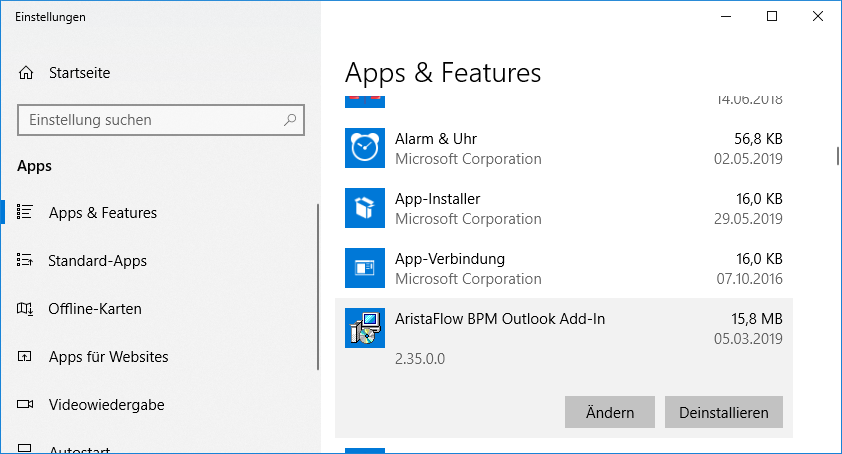Viewport: 842px width, 454px height.
Task: Click the Alarm & Uhr clock icon
Action: pos(365,148)
